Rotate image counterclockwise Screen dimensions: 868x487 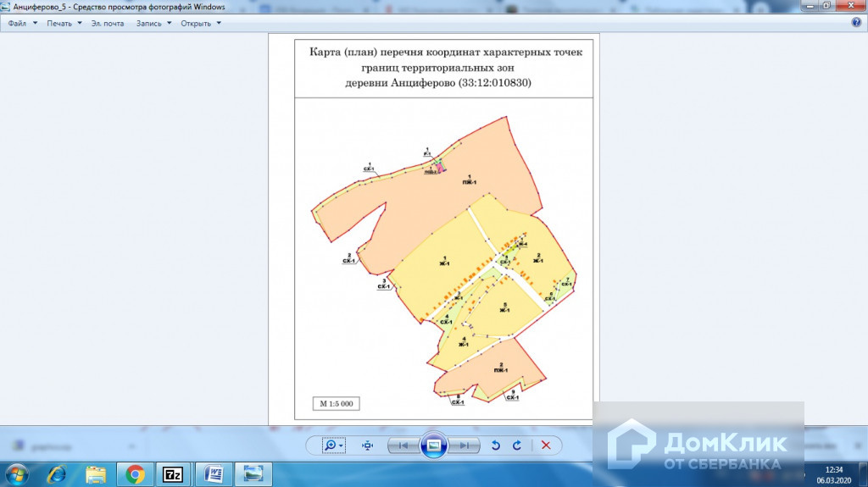coord(496,445)
